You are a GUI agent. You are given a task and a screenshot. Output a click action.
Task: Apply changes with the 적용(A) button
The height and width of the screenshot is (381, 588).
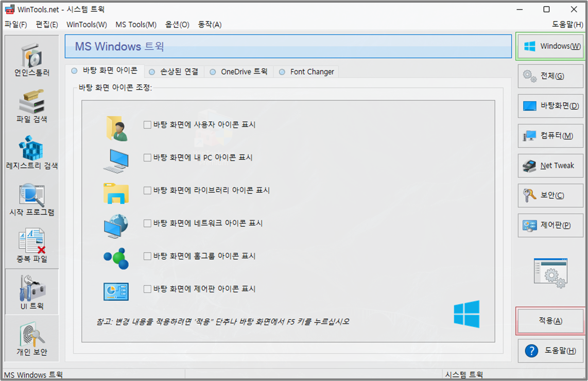click(x=551, y=321)
